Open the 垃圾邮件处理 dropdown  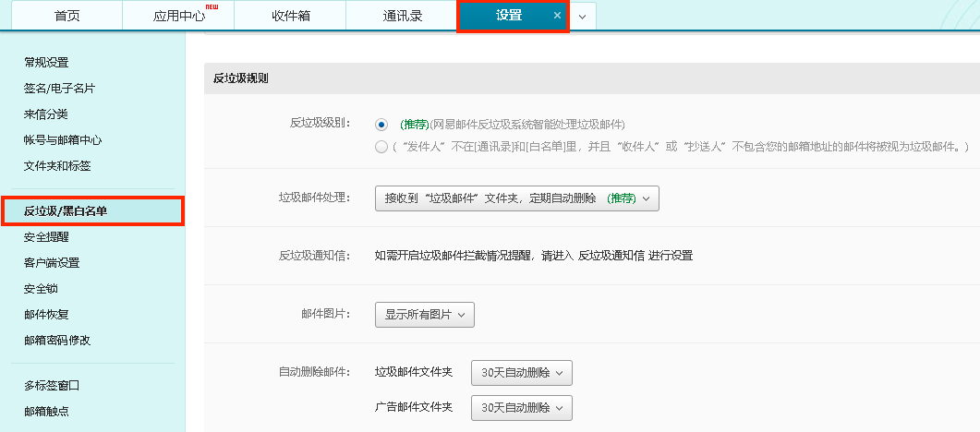516,198
